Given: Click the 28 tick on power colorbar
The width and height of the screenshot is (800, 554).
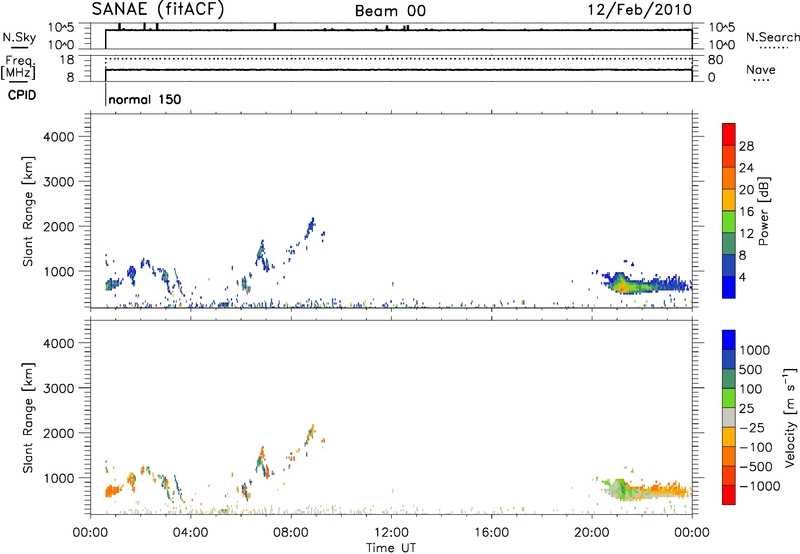Looking at the screenshot, I should [746, 146].
